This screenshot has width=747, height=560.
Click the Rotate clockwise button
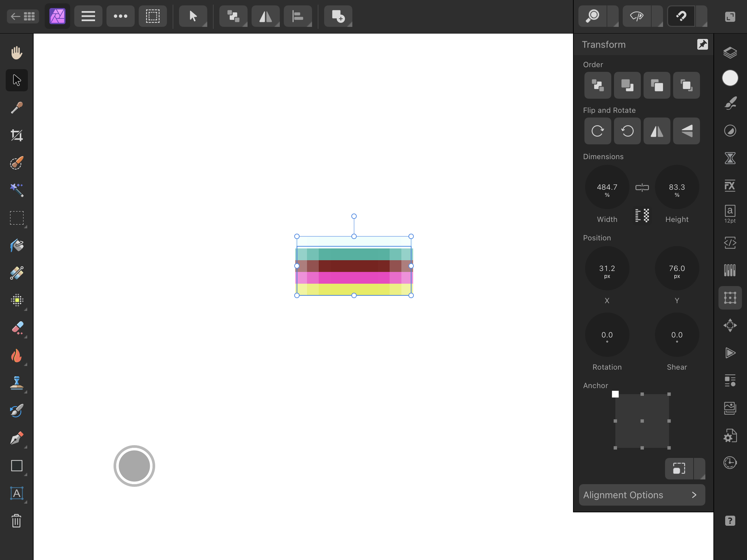(598, 131)
